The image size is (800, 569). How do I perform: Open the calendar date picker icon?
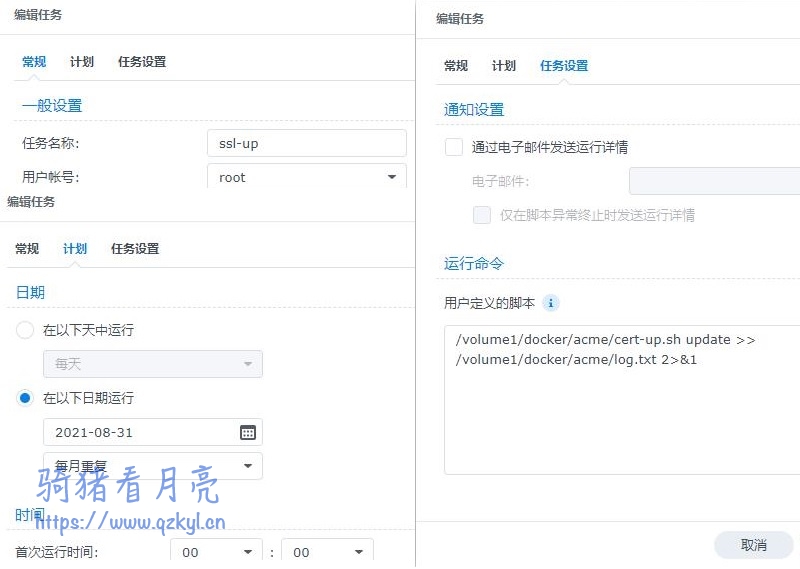[248, 433]
